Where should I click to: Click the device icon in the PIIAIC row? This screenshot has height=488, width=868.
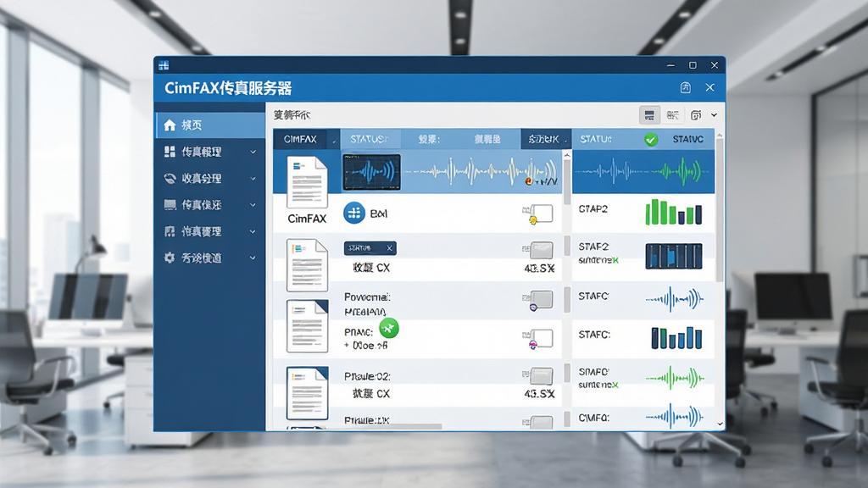pyautogui.click(x=537, y=339)
